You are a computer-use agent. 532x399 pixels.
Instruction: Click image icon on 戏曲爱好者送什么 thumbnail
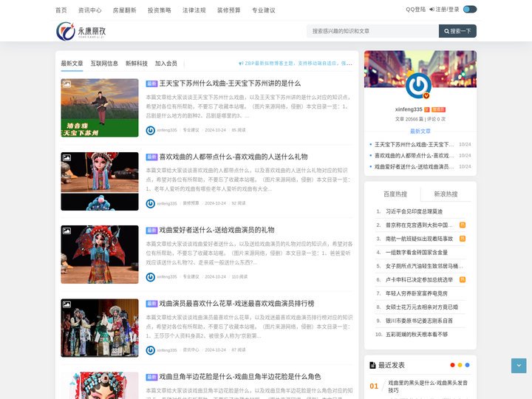(x=66, y=231)
